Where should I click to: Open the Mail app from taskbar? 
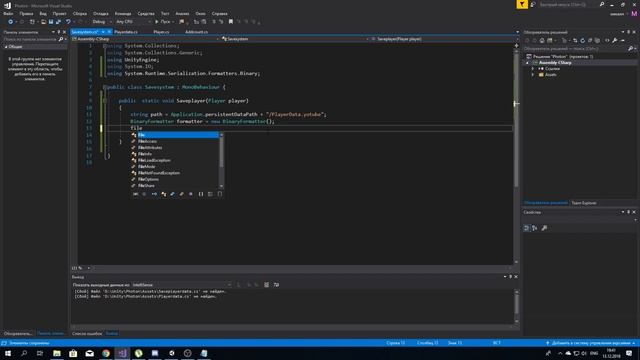click(89, 353)
